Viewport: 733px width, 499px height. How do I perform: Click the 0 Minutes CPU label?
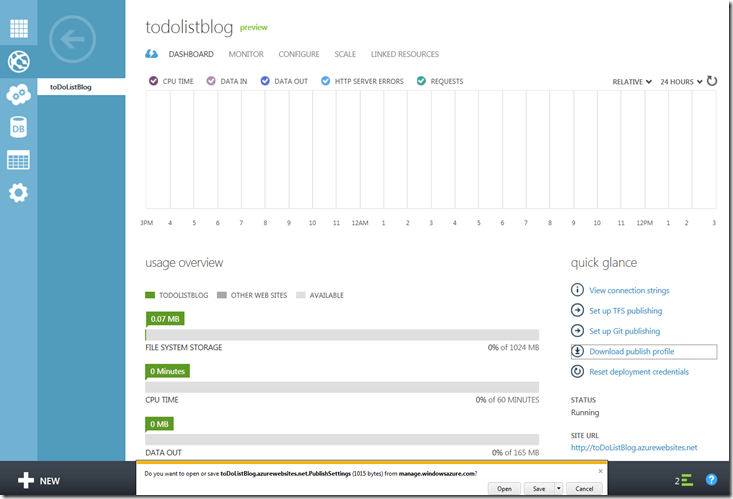(167, 371)
